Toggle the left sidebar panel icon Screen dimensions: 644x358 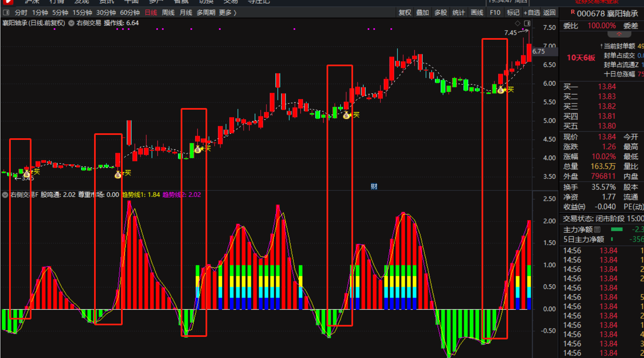(6, 13)
